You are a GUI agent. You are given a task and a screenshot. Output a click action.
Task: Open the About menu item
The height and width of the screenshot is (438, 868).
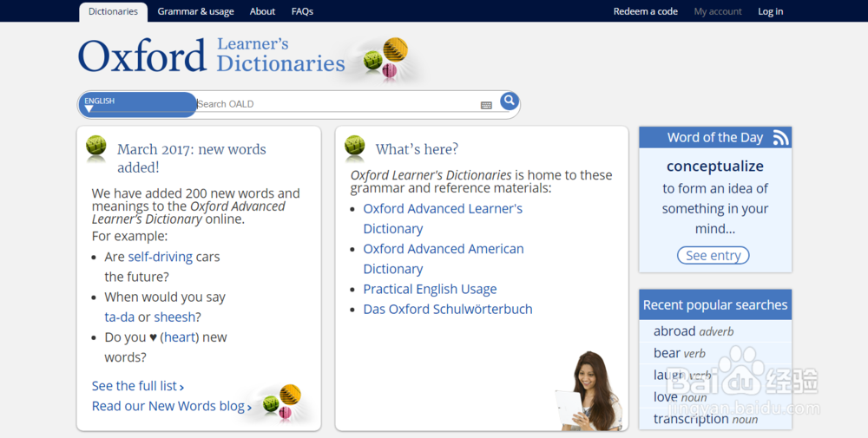pos(262,11)
